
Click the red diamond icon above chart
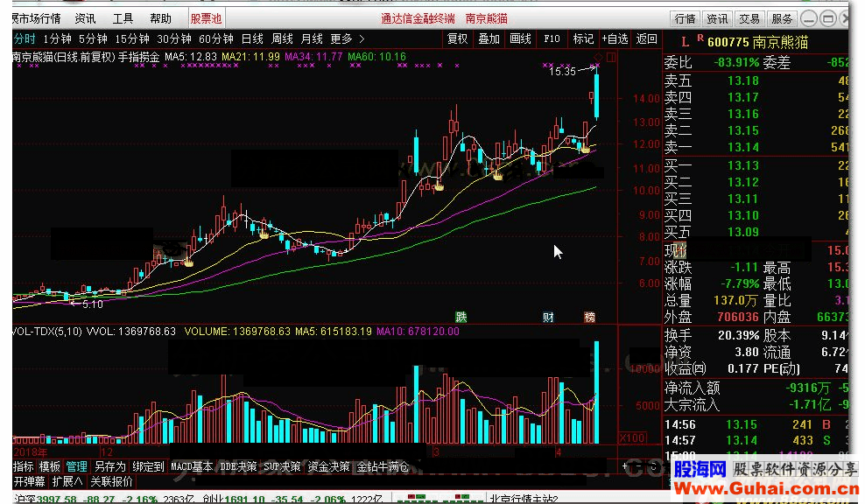point(598,58)
